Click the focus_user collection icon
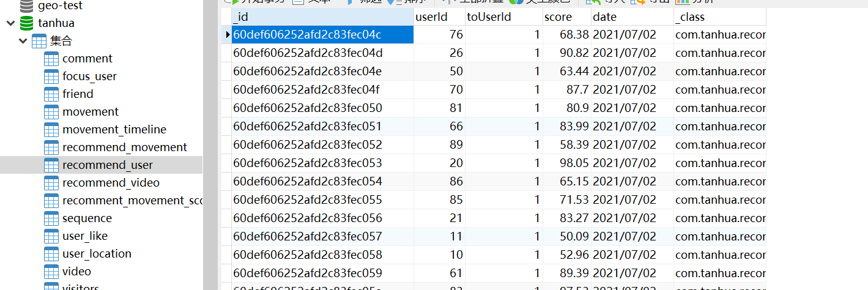868x290 pixels. point(51,76)
